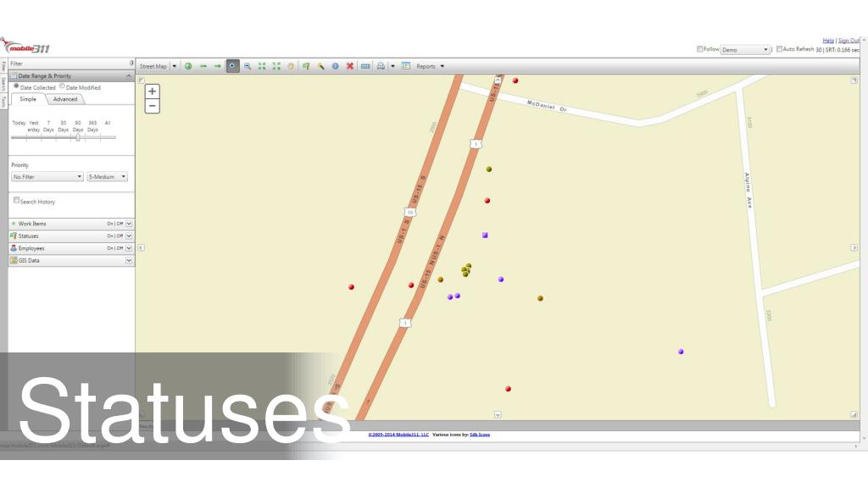The height and width of the screenshot is (488, 868).
Task: Open the vertical Tools side tab
Action: [3, 102]
